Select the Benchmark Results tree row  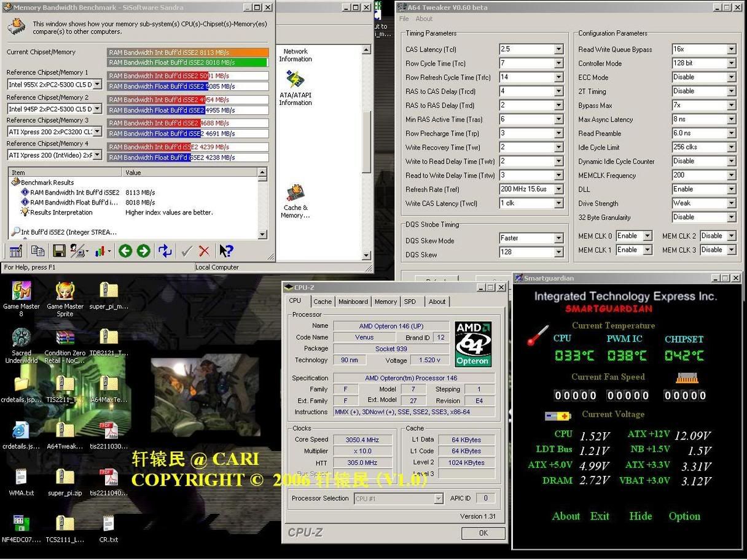point(42,182)
